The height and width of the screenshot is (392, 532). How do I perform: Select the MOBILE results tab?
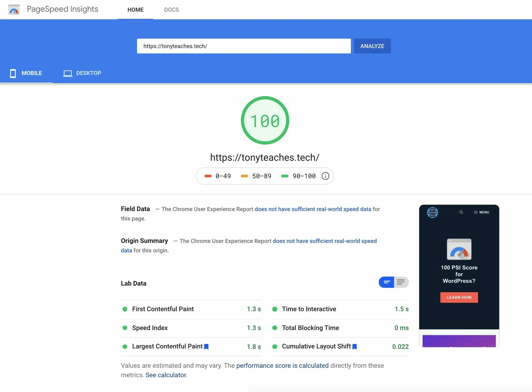[26, 73]
